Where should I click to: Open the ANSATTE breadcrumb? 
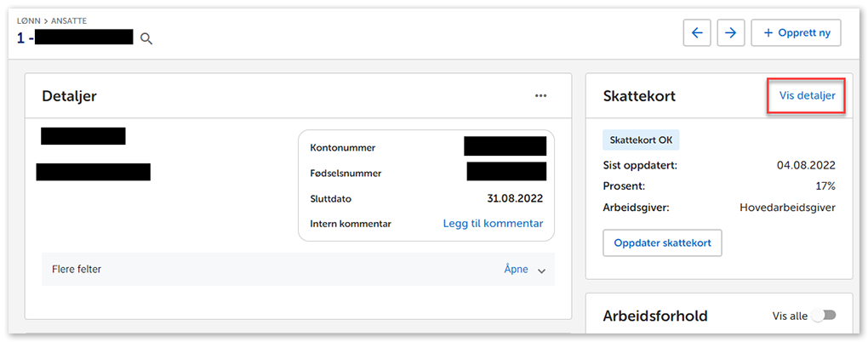(68, 20)
